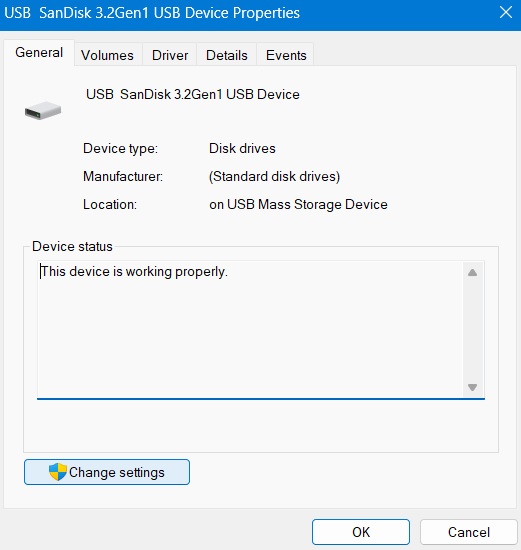521x550 pixels.
Task: Click the 'Device status' group label
Action: (72, 246)
